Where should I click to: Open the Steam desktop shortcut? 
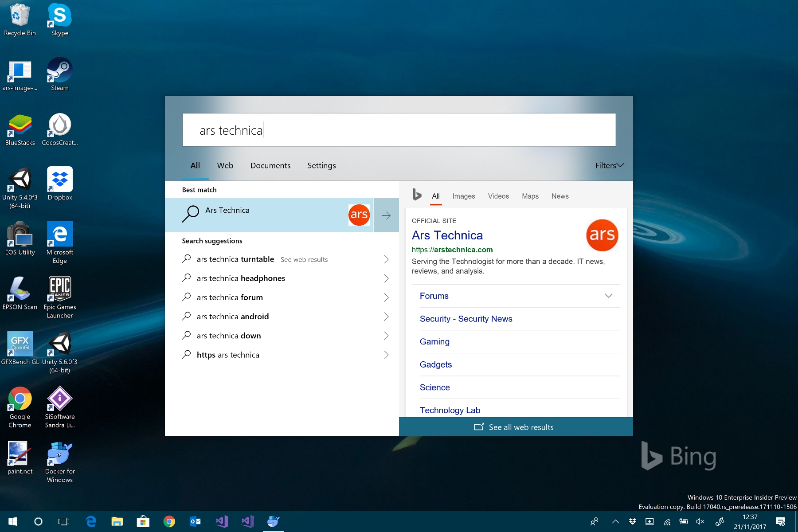click(59, 75)
